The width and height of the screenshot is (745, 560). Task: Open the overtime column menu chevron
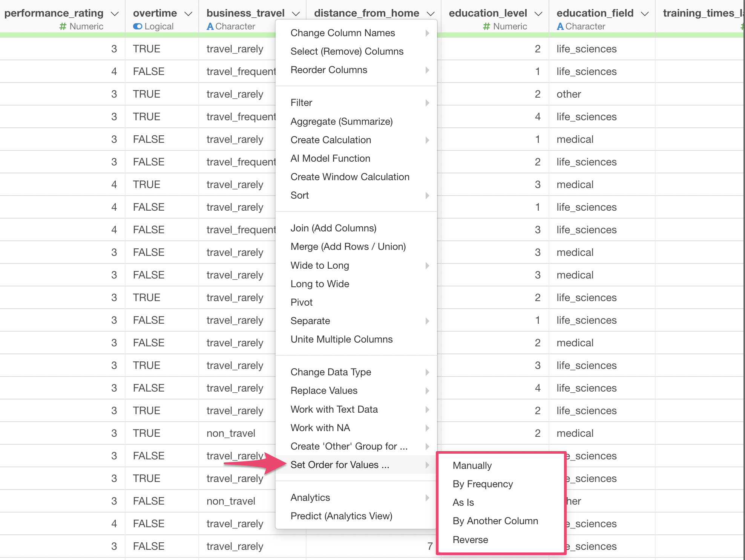point(188,14)
